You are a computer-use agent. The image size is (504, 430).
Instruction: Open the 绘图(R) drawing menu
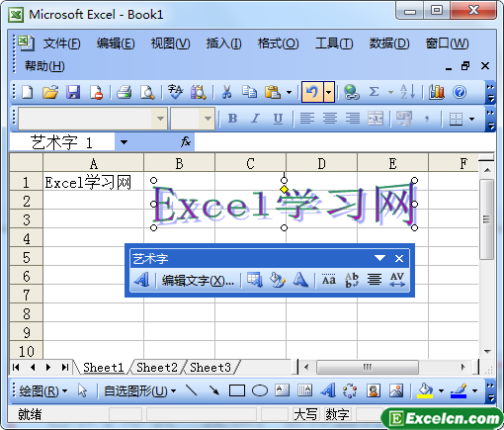tap(42, 391)
